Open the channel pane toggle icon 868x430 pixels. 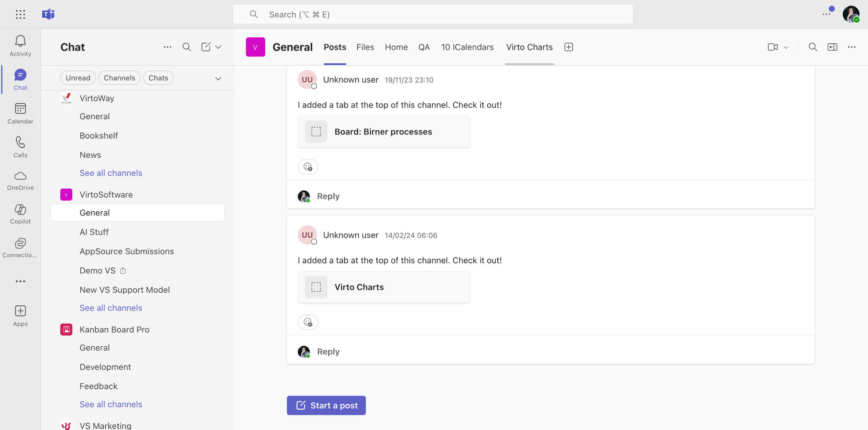click(x=832, y=47)
